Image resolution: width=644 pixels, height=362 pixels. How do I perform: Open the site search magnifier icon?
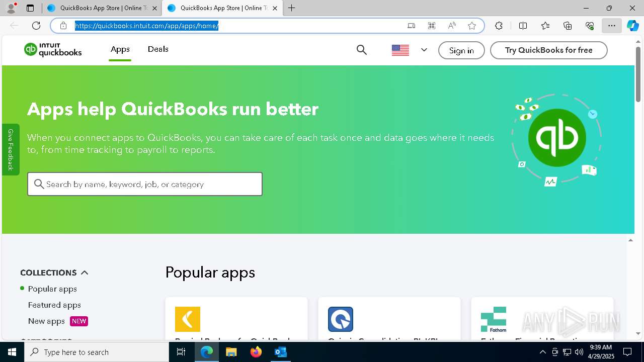pyautogui.click(x=362, y=50)
